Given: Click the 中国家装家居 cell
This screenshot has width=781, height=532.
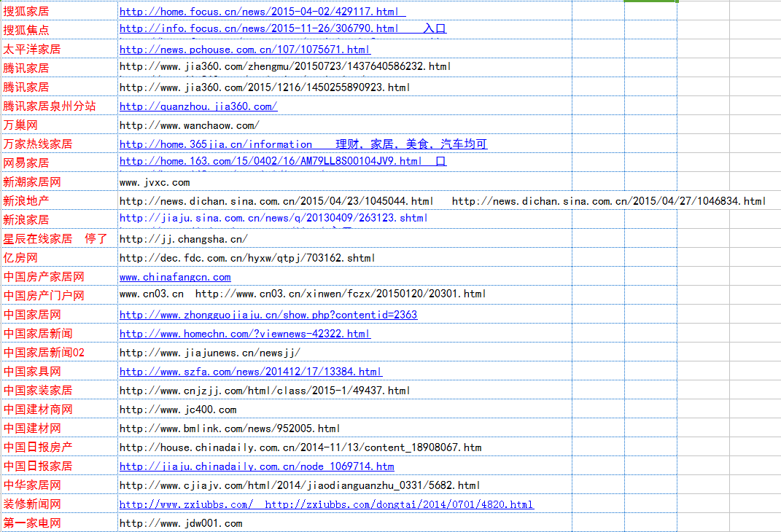Looking at the screenshot, I should (x=60, y=389).
